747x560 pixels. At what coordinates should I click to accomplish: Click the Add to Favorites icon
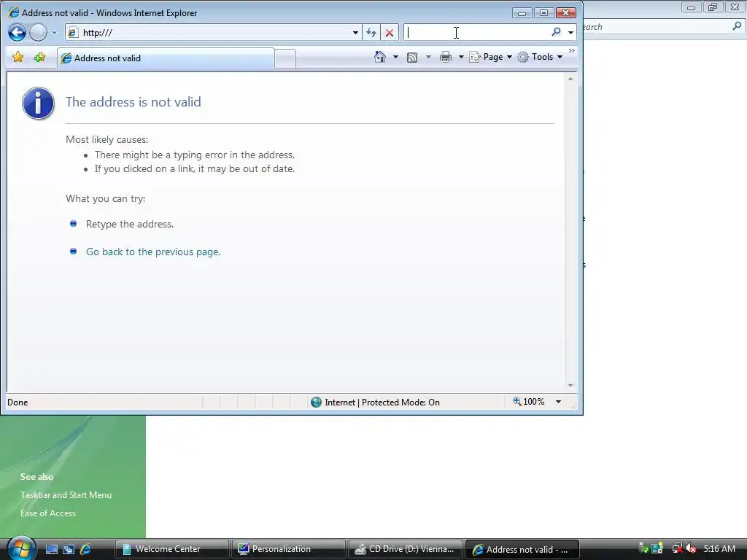coord(39,57)
